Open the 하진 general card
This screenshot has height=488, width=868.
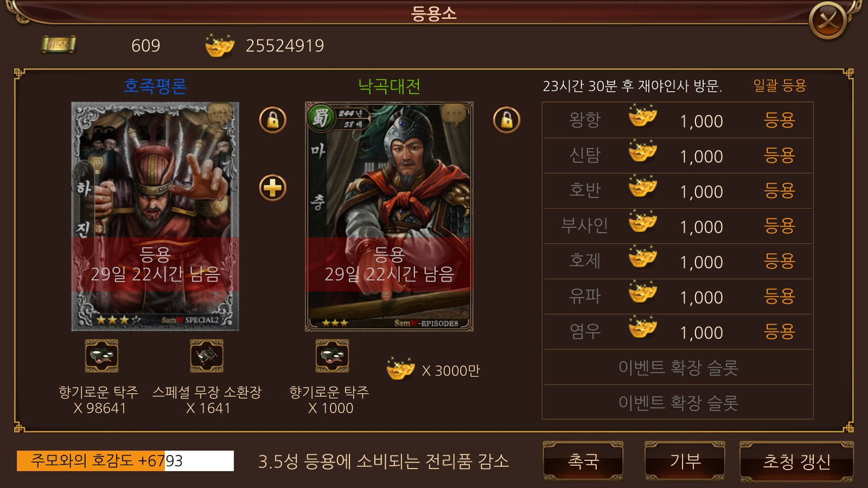[155, 216]
